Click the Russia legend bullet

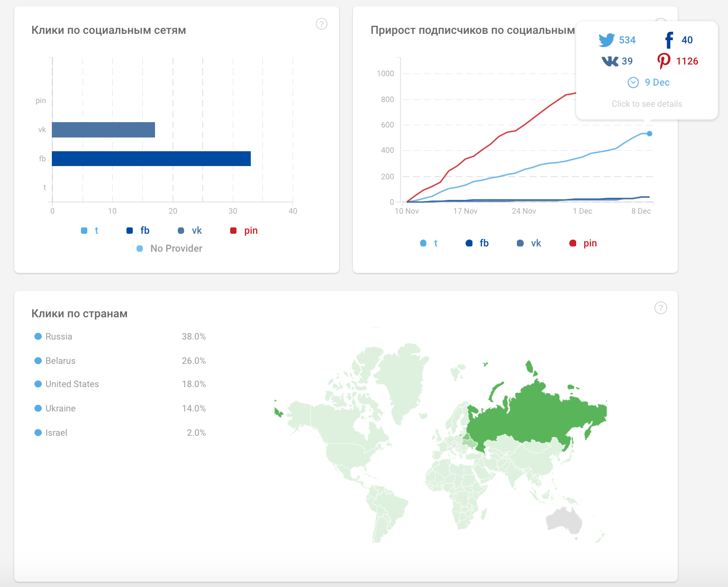(38, 336)
